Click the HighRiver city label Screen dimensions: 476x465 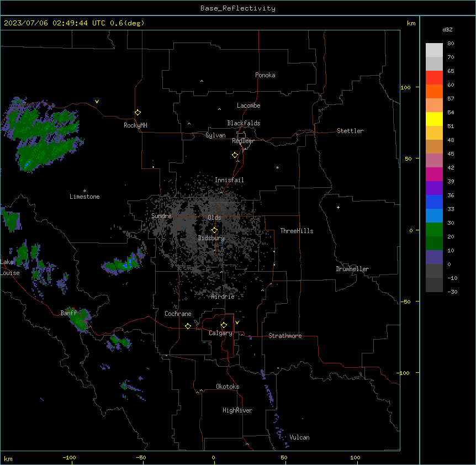click(x=237, y=410)
